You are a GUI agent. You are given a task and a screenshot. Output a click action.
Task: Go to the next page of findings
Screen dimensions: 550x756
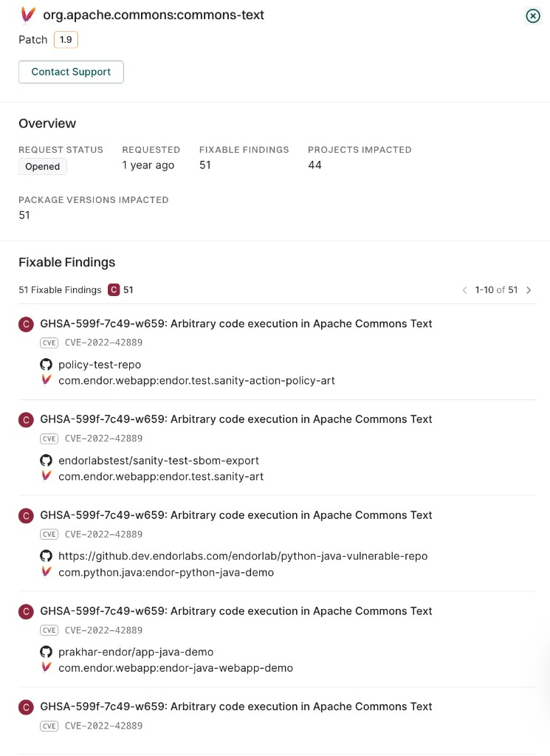coord(529,290)
